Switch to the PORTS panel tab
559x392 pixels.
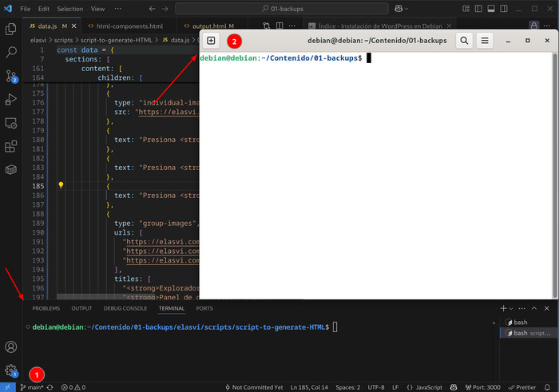point(204,308)
